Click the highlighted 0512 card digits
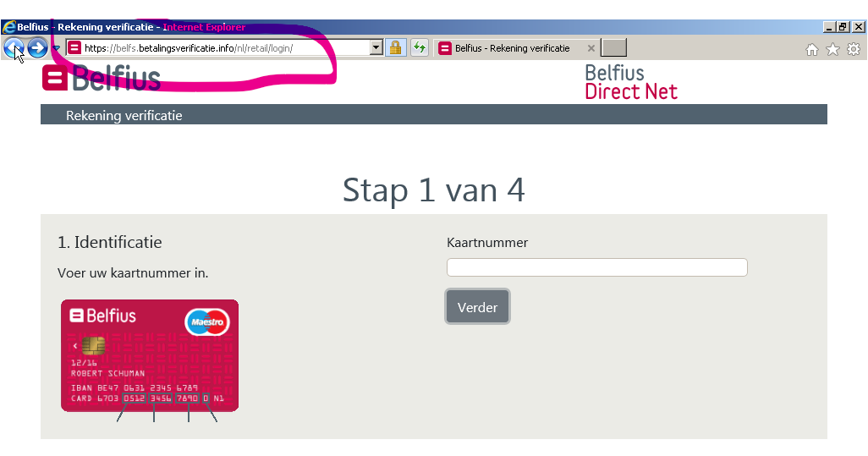 pos(134,398)
